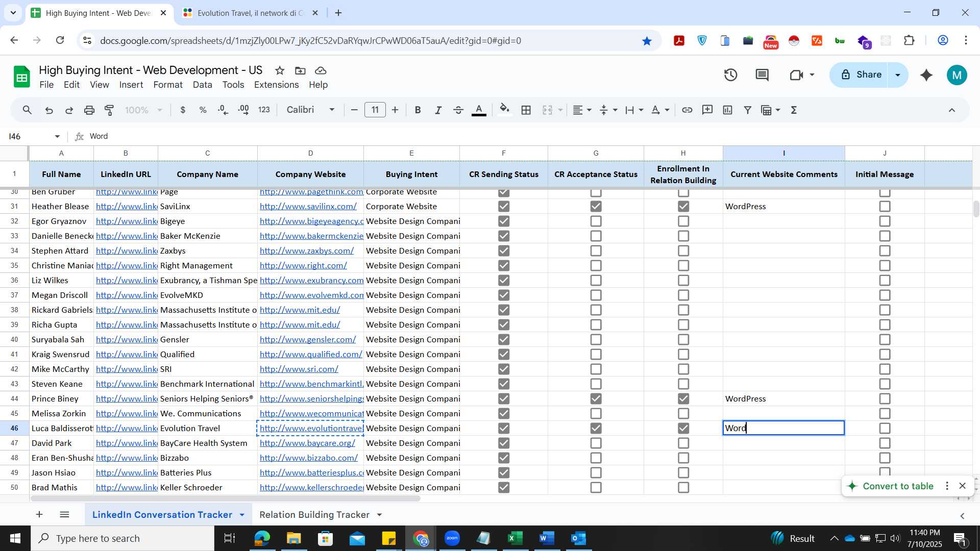The image size is (980, 551).
Task: Expand text rotation dropdown
Action: point(667,110)
